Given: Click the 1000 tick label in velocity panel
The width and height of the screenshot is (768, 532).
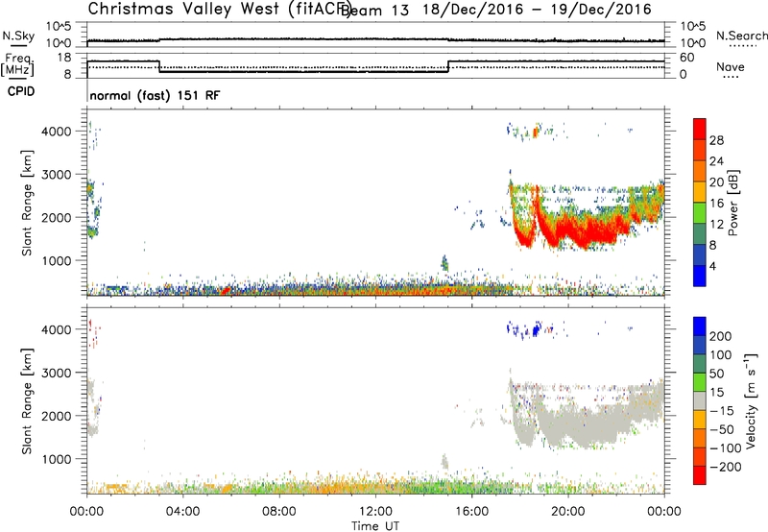Looking at the screenshot, I should tap(56, 459).
